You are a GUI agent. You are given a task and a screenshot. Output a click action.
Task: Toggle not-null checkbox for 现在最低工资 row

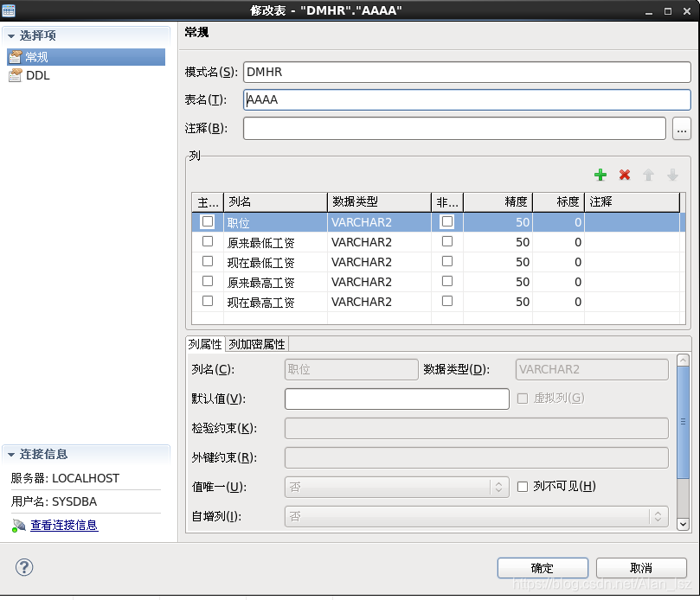coord(447,261)
